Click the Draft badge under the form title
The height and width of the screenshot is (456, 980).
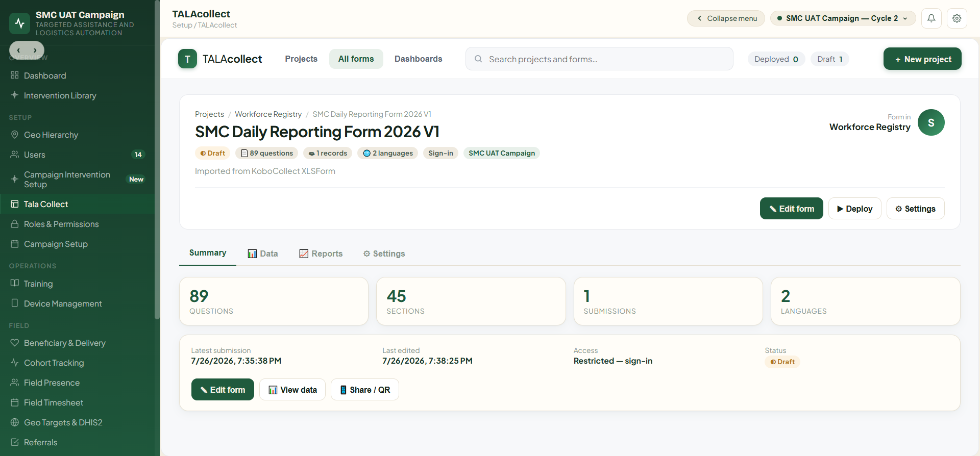[213, 153]
